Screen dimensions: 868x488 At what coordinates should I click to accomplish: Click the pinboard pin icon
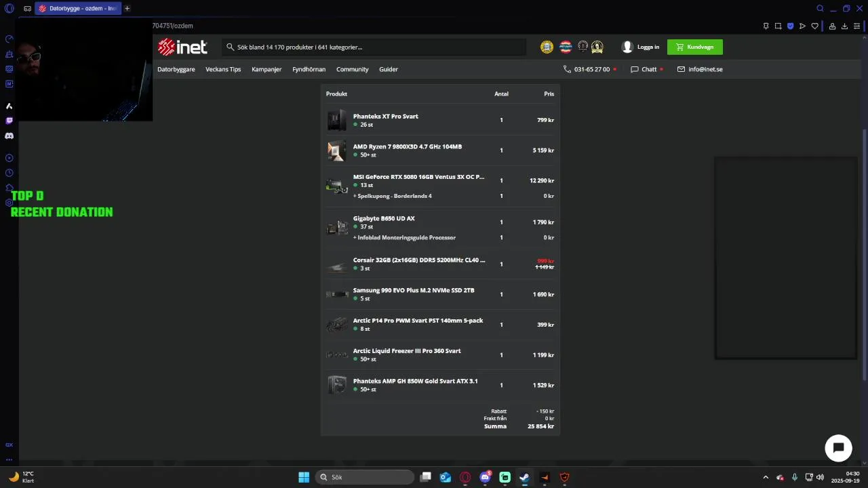pos(766,26)
